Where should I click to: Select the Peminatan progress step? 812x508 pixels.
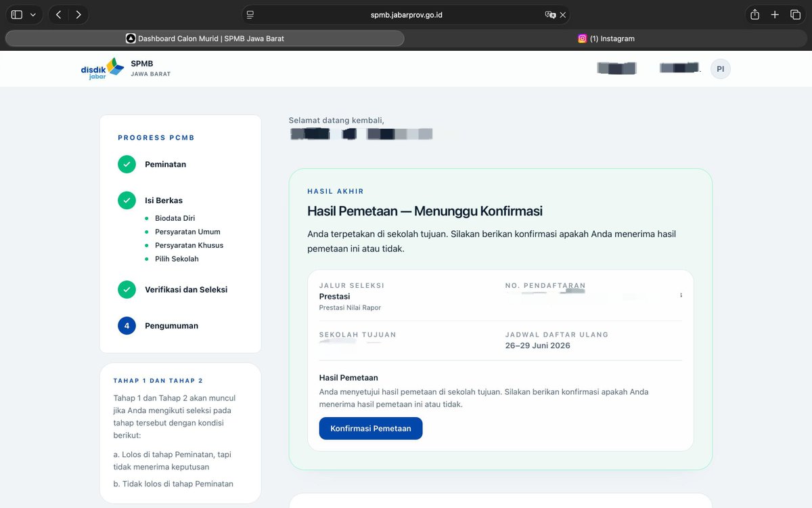(x=165, y=165)
